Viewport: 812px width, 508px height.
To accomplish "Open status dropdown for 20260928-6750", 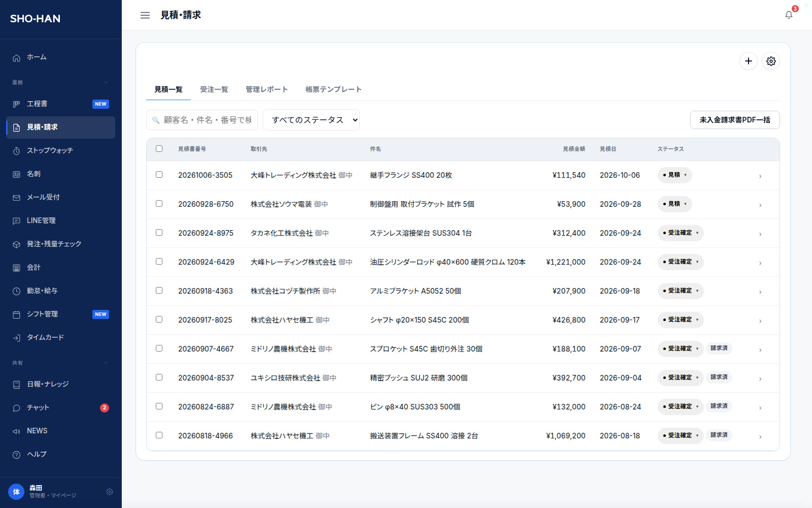I will tap(674, 204).
